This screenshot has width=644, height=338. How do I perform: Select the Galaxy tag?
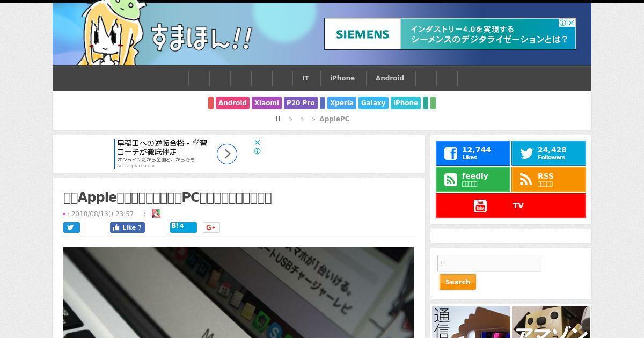pos(374,103)
